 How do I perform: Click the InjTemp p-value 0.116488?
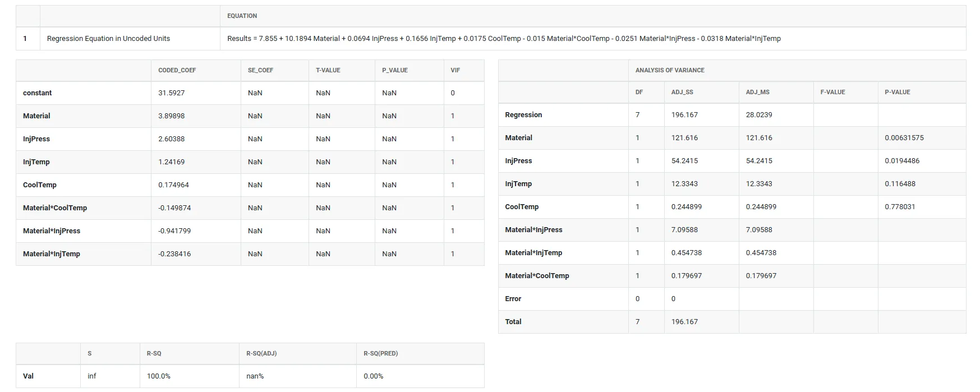point(900,184)
